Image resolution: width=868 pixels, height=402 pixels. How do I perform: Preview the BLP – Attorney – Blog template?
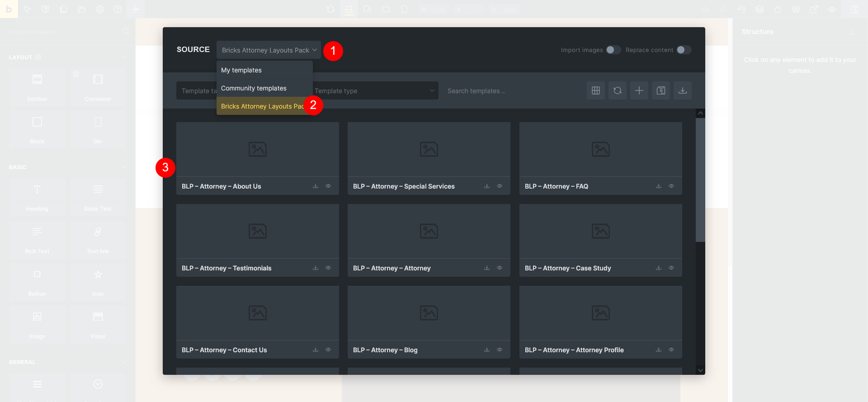click(500, 350)
